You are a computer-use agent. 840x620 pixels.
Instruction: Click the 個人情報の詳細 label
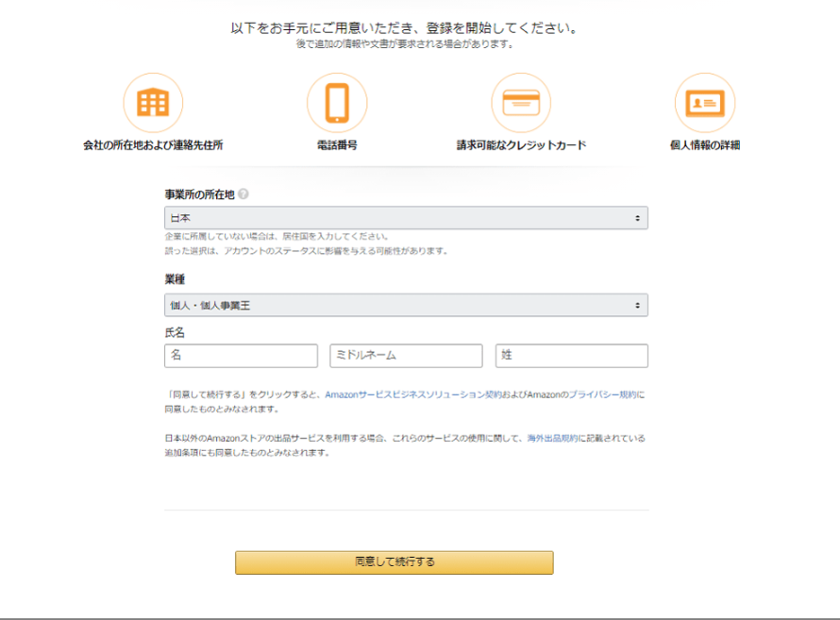[704, 145]
